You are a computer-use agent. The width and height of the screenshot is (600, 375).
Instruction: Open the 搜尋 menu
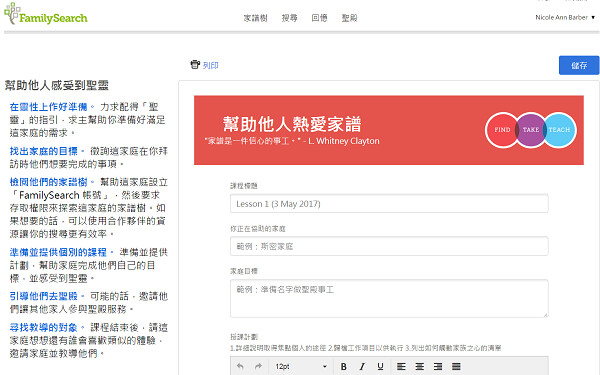click(289, 18)
